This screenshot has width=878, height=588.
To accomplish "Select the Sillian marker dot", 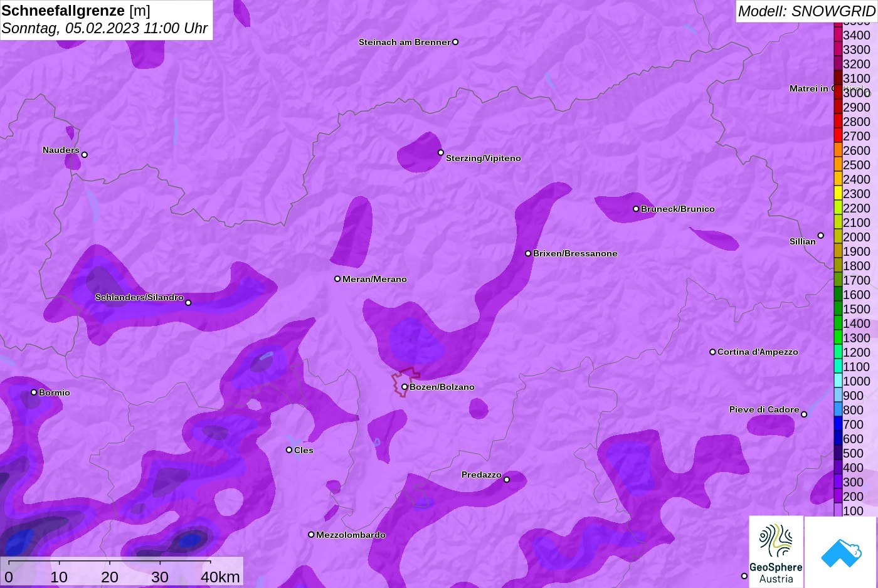I will 820,236.
